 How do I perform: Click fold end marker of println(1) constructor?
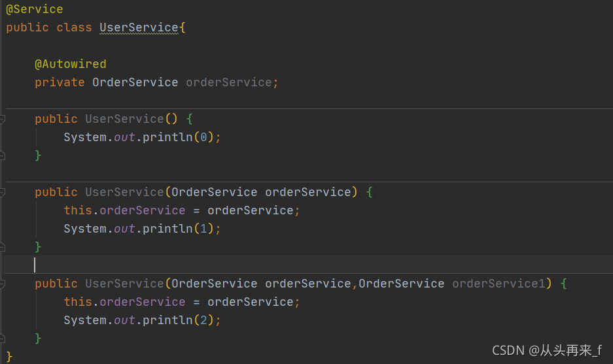click(3, 247)
